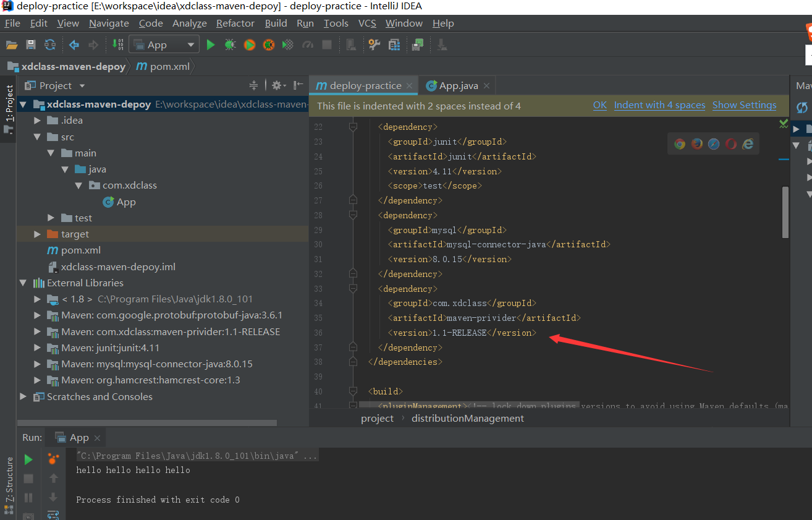Run App with coverage icon

click(250, 45)
